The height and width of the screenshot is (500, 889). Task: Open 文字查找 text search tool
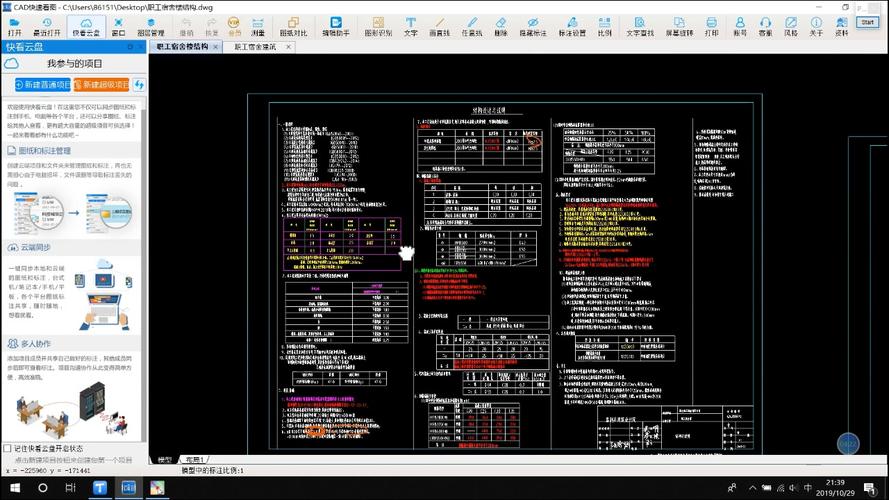pos(640,27)
